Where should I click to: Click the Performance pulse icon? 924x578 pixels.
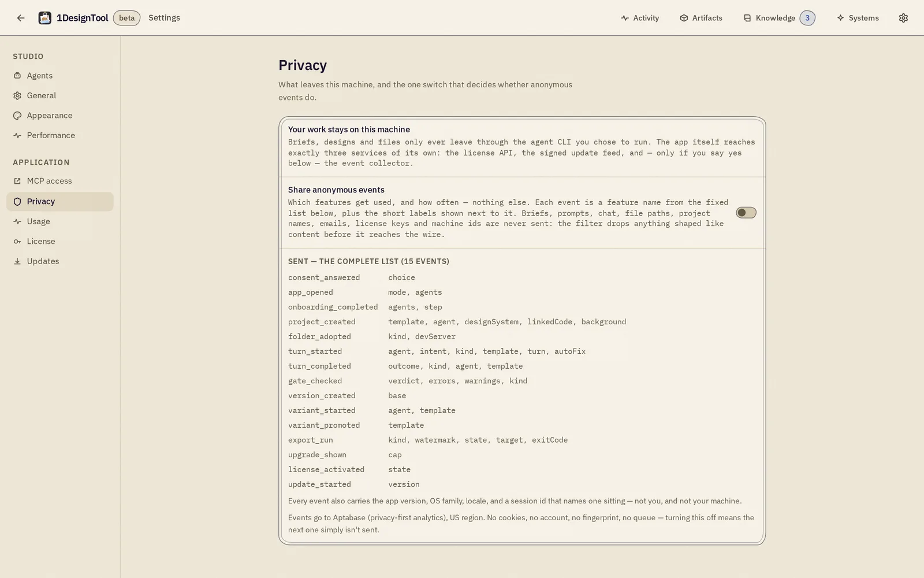[17, 135]
